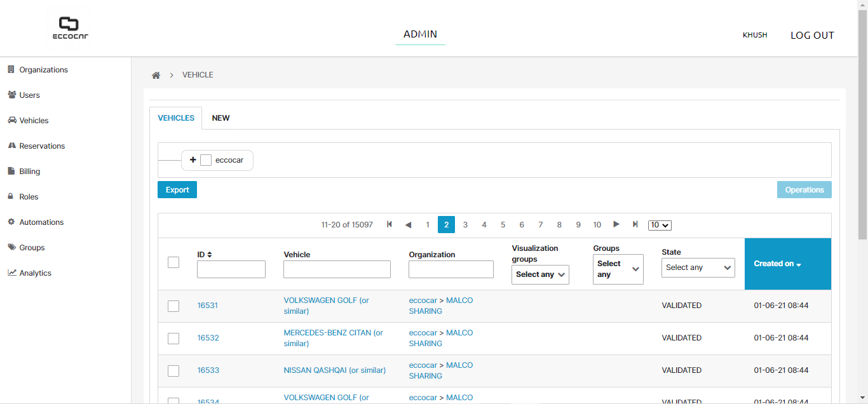Go to the next page arrow

[x=616, y=225]
